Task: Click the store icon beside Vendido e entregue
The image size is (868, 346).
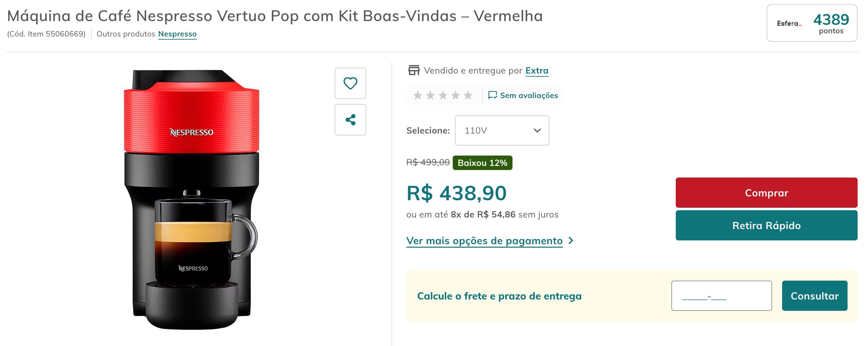Action: pos(414,70)
